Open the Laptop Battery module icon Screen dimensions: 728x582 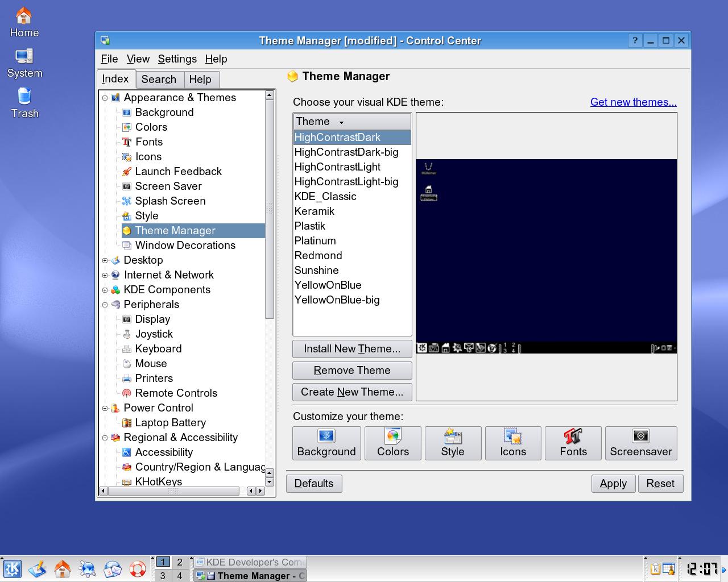(127, 423)
